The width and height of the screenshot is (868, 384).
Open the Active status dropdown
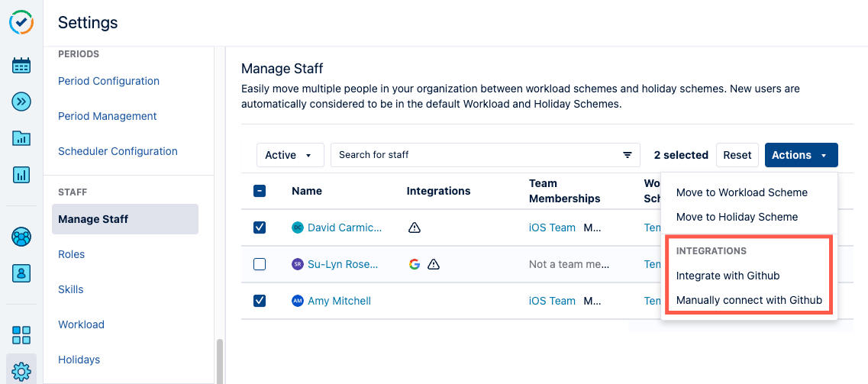[289, 155]
